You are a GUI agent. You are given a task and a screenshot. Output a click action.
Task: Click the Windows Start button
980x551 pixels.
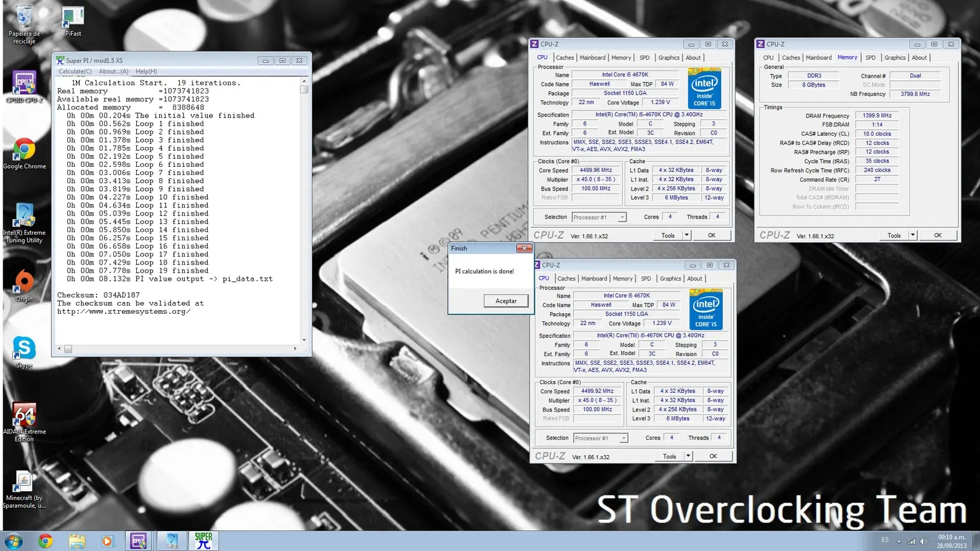point(14,541)
